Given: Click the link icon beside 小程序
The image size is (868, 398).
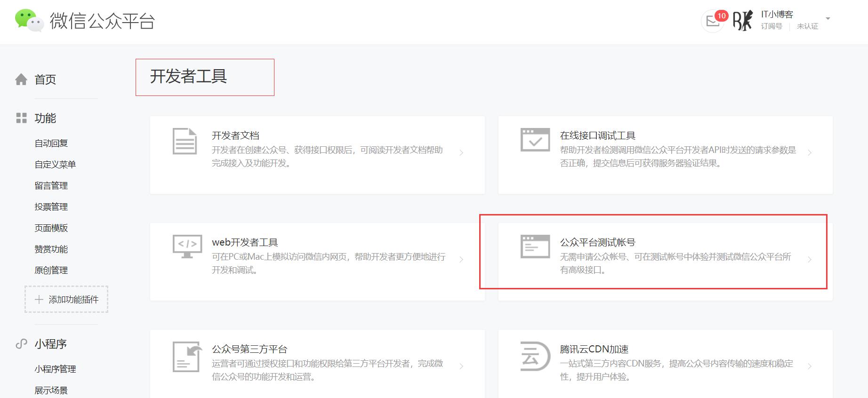Looking at the screenshot, I should (x=21, y=344).
